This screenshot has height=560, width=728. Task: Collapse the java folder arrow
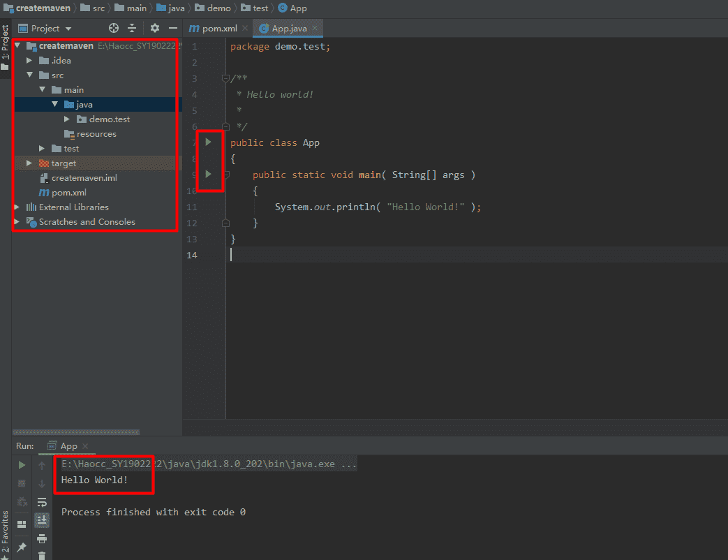coord(54,104)
